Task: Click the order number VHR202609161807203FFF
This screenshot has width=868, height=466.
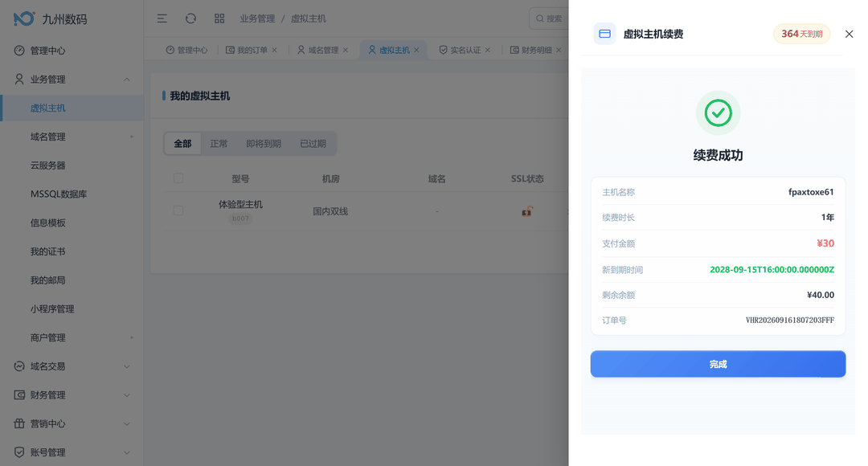Action: 790,320
